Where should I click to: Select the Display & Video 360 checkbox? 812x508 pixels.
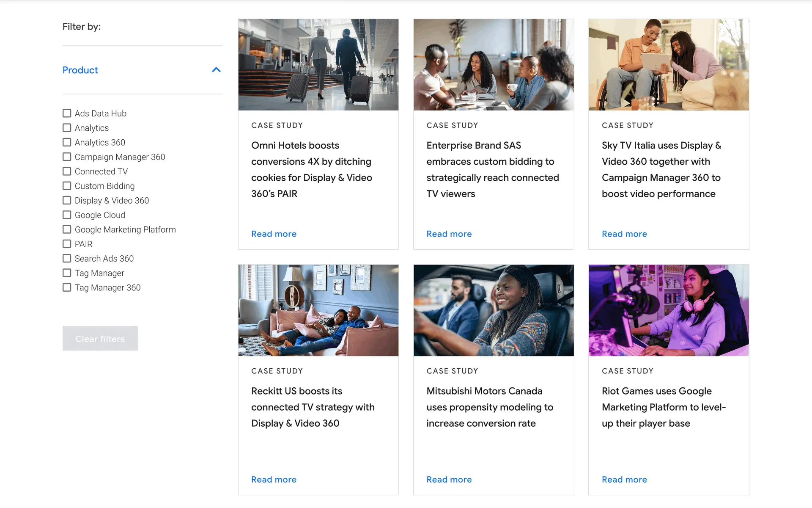point(67,200)
